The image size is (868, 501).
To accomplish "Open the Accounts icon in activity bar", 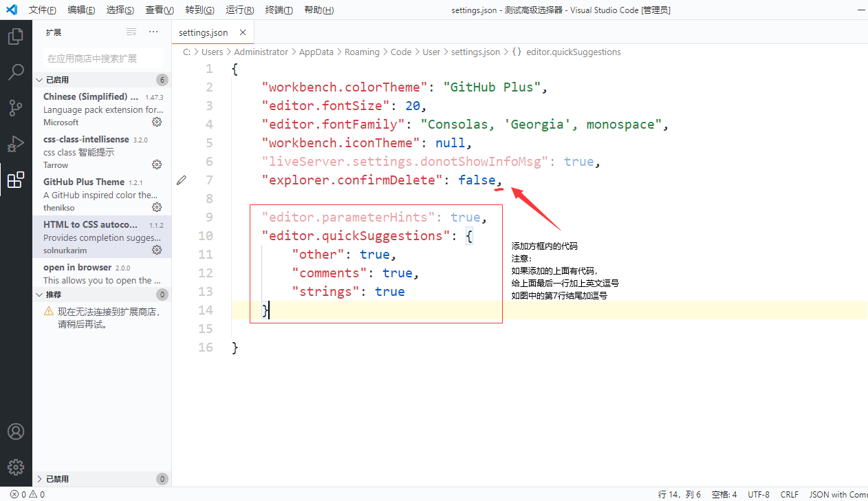I will (16, 431).
